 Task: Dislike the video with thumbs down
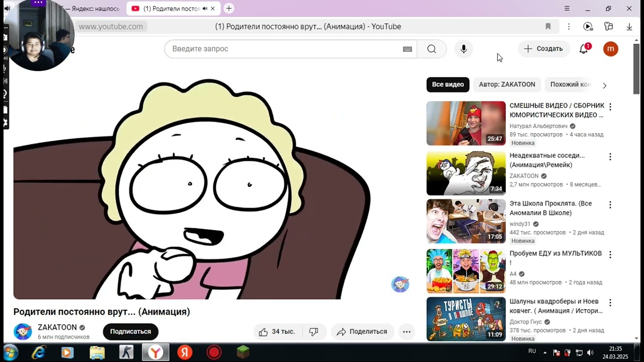314,332
